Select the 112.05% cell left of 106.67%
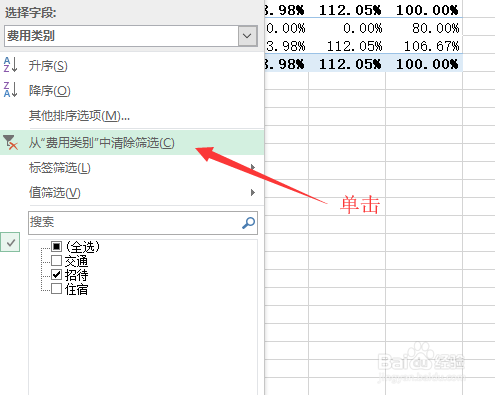 point(347,46)
